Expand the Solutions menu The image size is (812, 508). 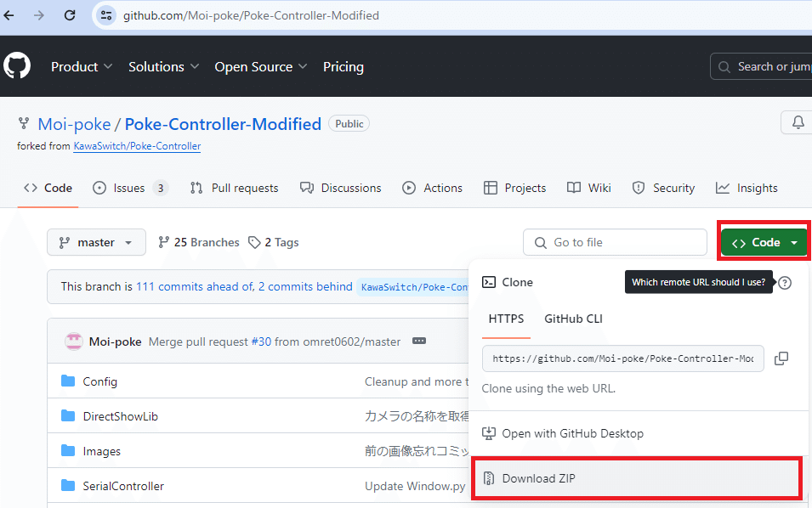pos(163,67)
